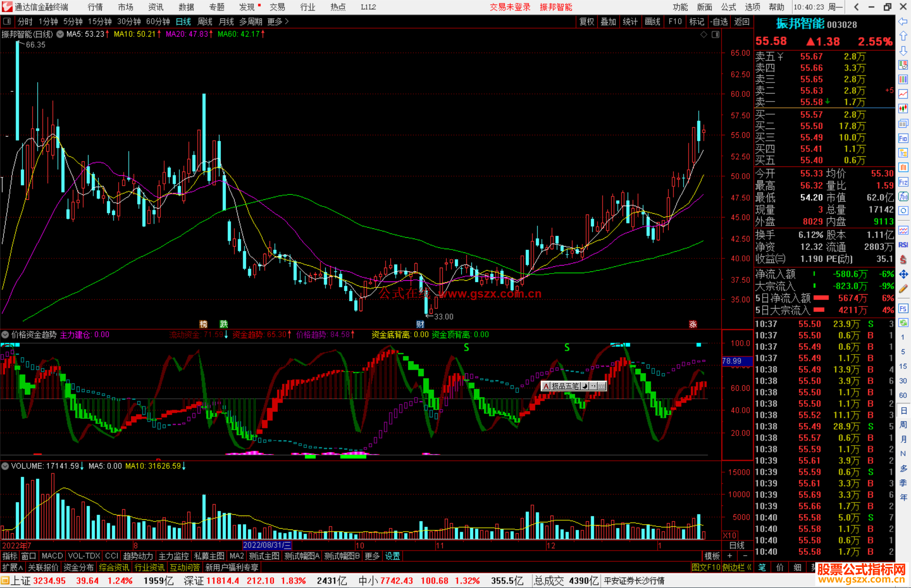Switch to the 周线 period tab

click(x=205, y=21)
